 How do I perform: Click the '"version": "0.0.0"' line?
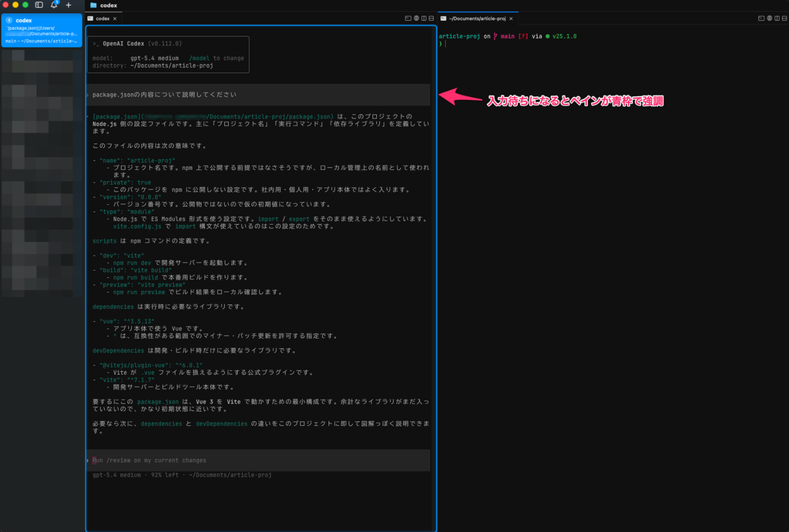(x=130, y=197)
